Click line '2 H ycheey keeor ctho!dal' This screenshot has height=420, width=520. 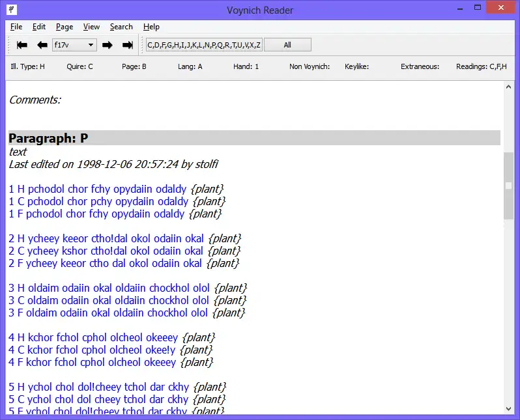125,238
